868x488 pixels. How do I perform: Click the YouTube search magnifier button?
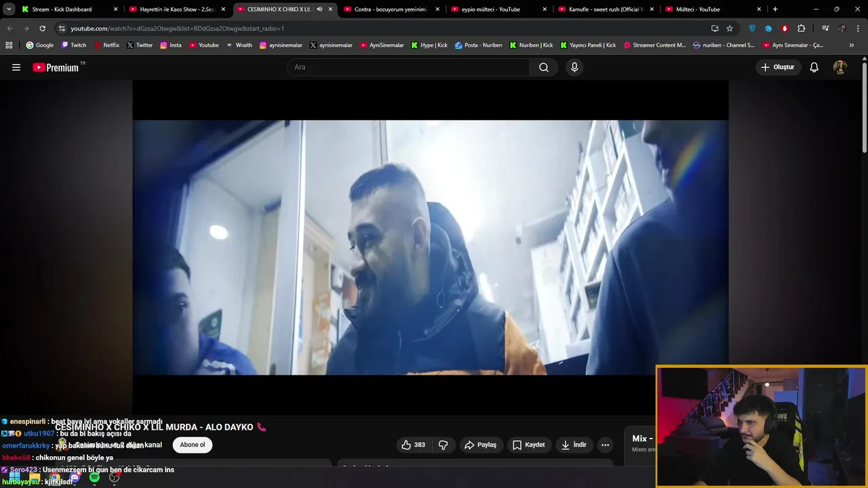tap(544, 67)
